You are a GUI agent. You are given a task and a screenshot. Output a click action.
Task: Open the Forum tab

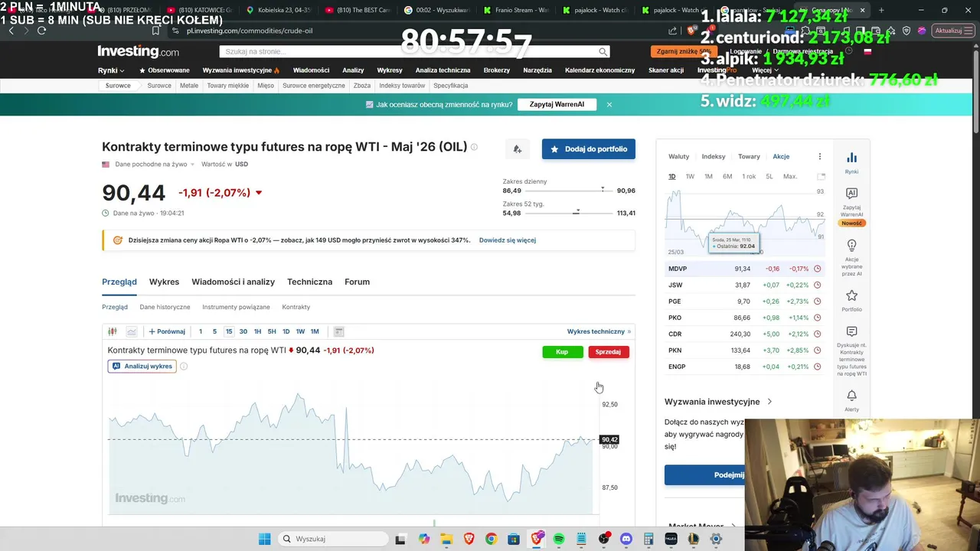coord(357,282)
